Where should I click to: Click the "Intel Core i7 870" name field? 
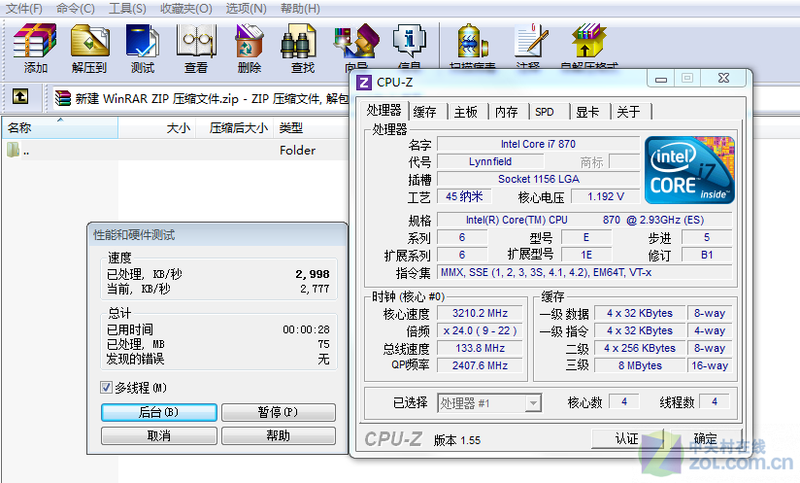pos(538,144)
